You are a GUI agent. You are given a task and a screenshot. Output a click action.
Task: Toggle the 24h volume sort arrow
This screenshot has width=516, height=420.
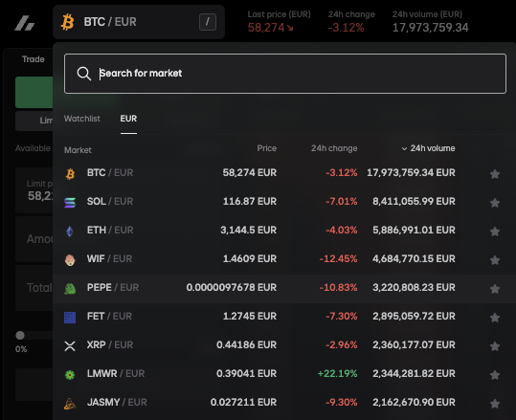[x=404, y=148]
